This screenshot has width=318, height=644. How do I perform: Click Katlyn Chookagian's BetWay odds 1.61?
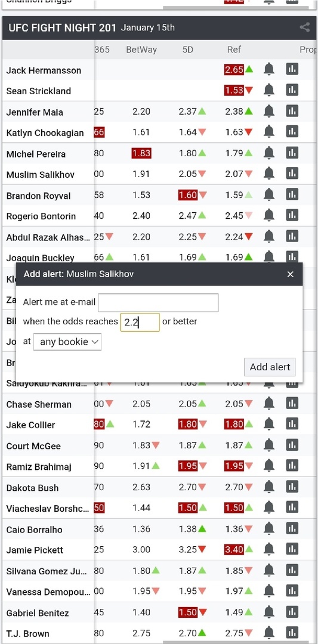click(141, 132)
